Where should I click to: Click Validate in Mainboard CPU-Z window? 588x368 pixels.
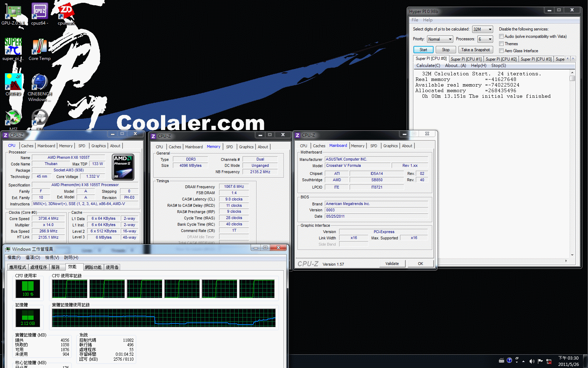coord(392,264)
